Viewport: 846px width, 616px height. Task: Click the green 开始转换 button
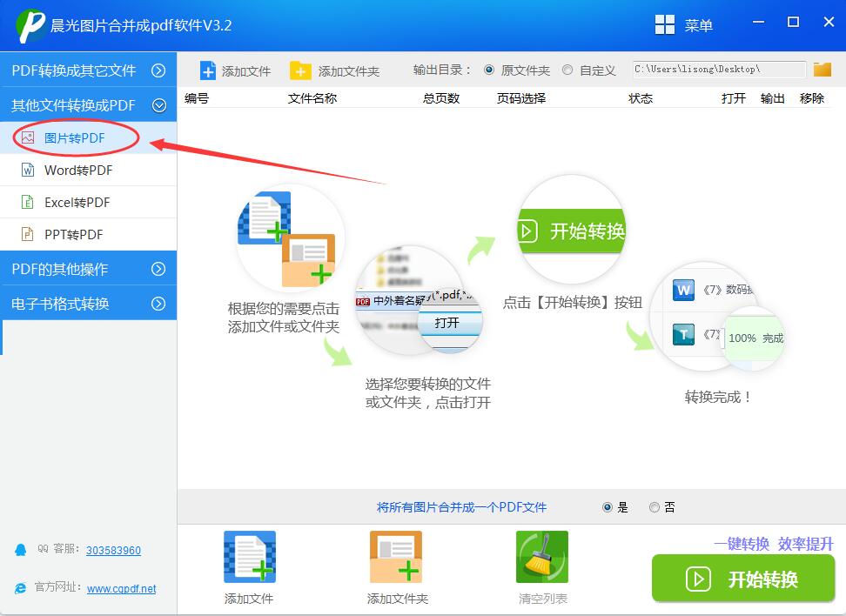(x=743, y=579)
